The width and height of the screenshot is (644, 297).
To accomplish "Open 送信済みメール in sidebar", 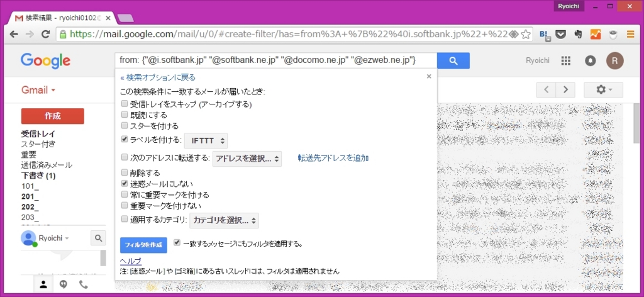I will [x=47, y=165].
